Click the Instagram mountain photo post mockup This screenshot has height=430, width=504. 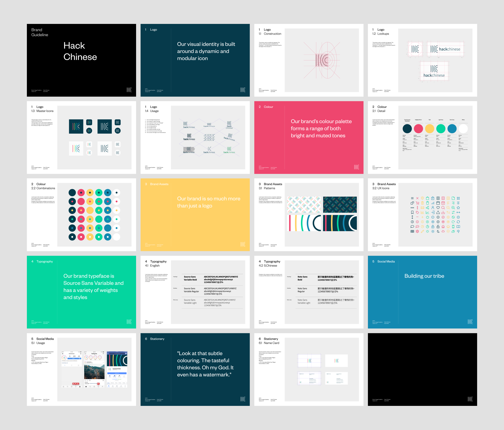(94, 369)
